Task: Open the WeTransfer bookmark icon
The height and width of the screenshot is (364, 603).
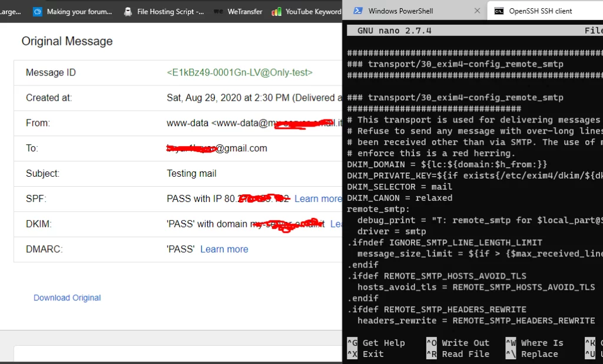Action: pos(218,12)
